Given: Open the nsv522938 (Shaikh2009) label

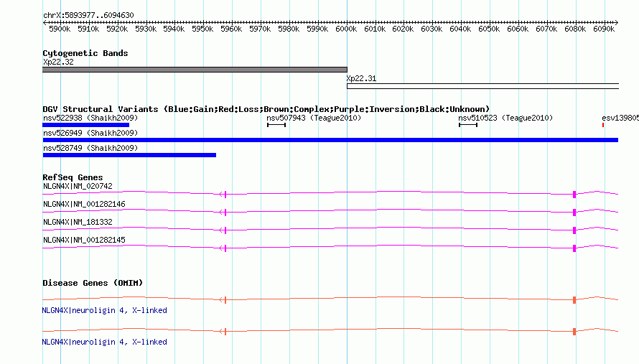Looking at the screenshot, I should 90,118.
